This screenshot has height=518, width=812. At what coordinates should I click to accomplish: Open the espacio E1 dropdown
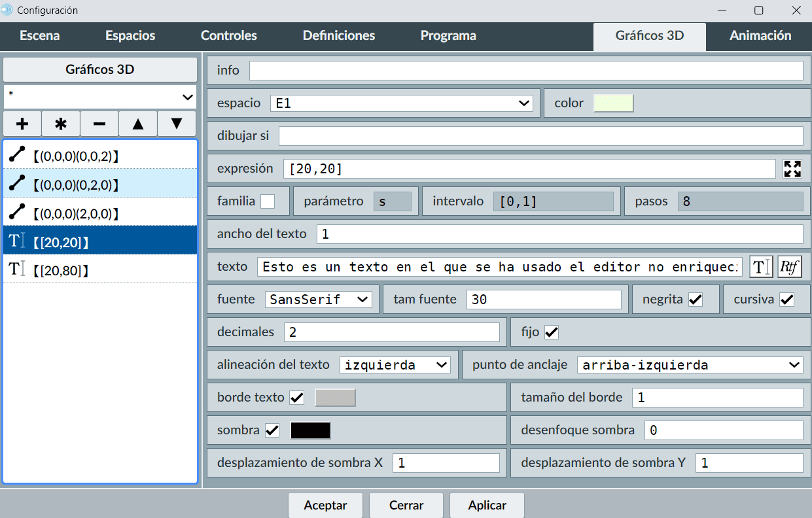pyautogui.click(x=402, y=103)
